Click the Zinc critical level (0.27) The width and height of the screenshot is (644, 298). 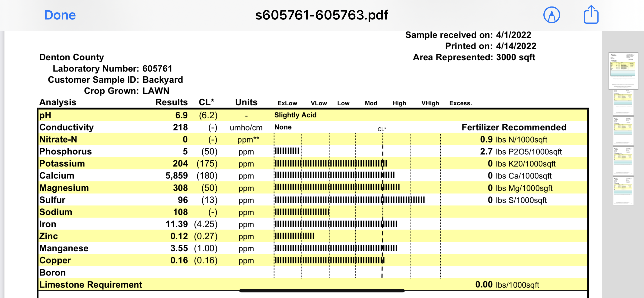coord(206,236)
